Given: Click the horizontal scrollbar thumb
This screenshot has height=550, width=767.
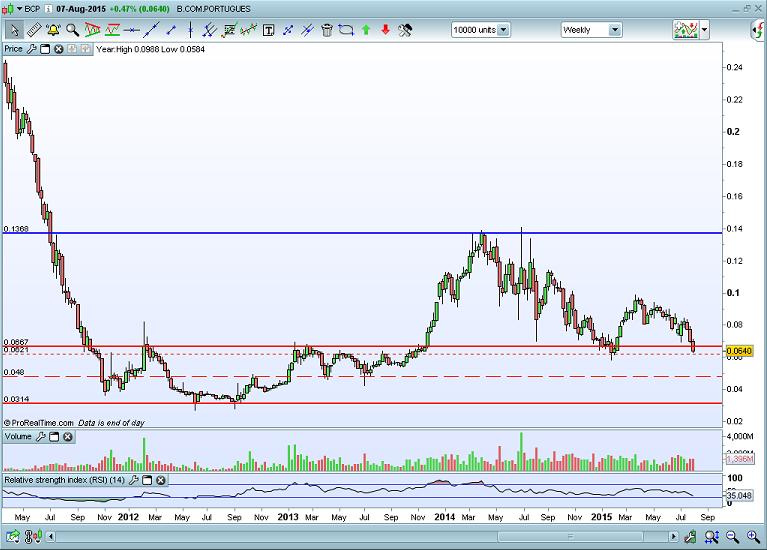Looking at the screenshot, I should (x=570, y=537).
